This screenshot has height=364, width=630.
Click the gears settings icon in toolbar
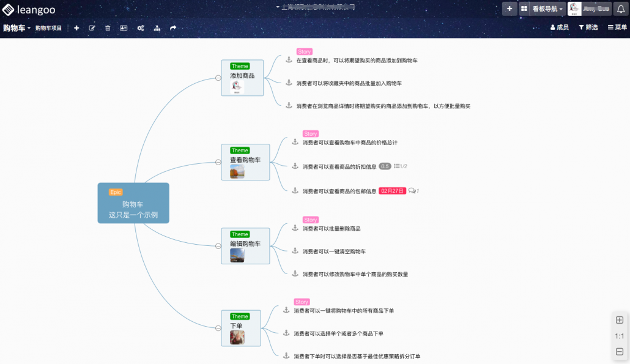point(140,28)
